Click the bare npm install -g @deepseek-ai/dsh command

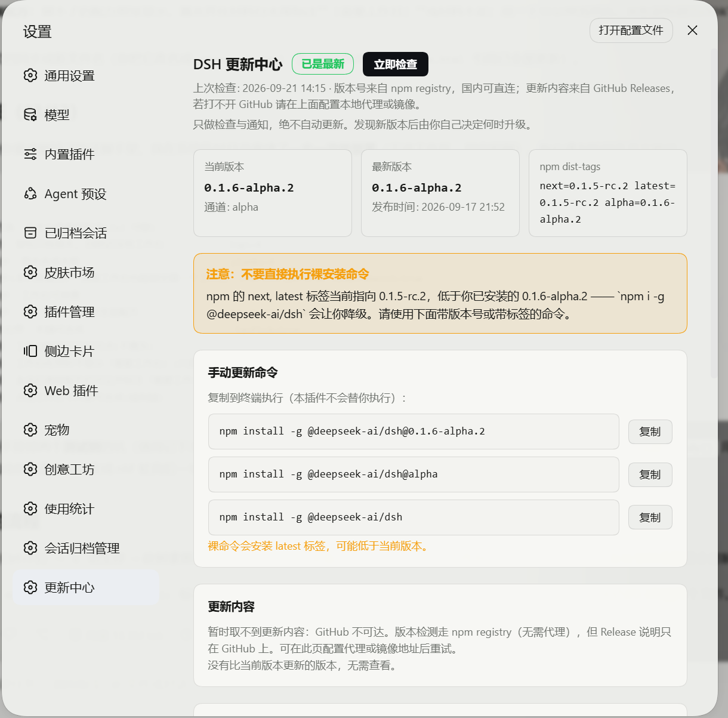point(311,517)
